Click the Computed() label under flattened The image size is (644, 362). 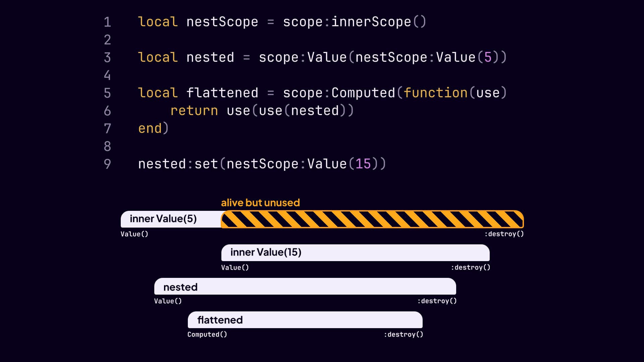coord(207,334)
